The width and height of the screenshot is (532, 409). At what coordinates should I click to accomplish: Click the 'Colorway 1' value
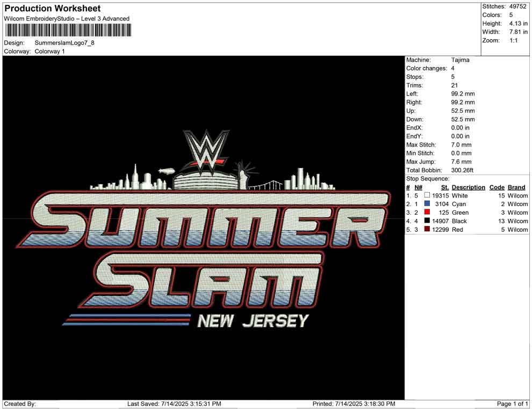(x=49, y=52)
